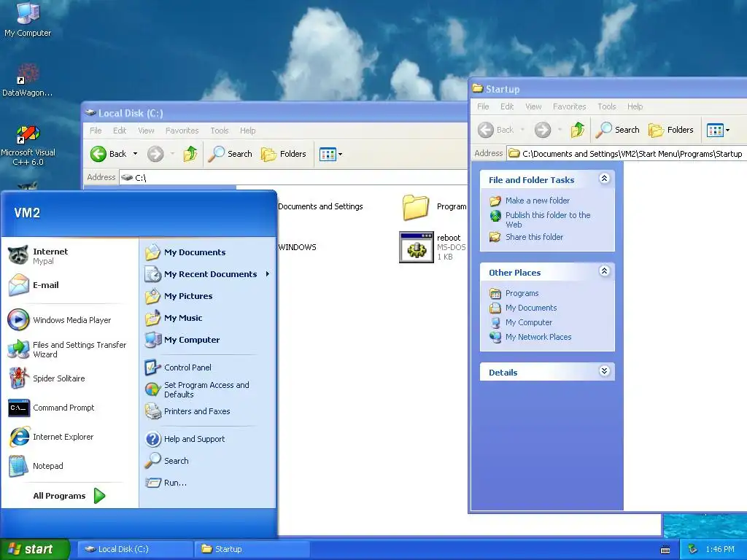Click the system tray clock

tap(720, 549)
